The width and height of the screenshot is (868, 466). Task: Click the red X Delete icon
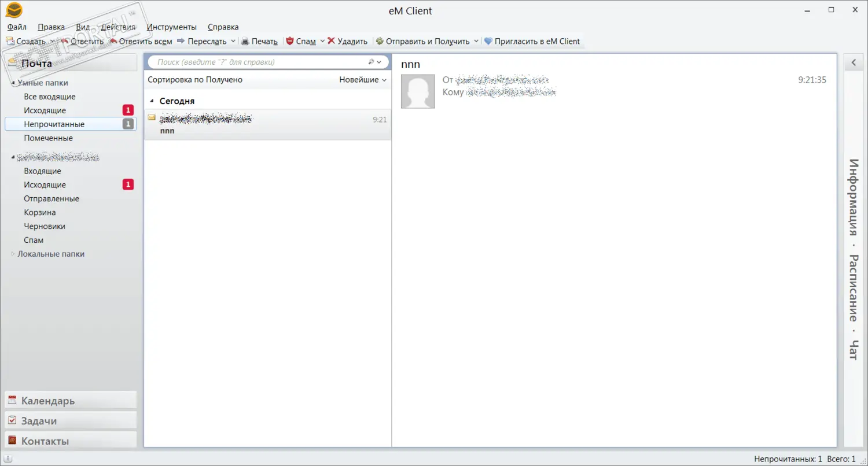point(332,42)
